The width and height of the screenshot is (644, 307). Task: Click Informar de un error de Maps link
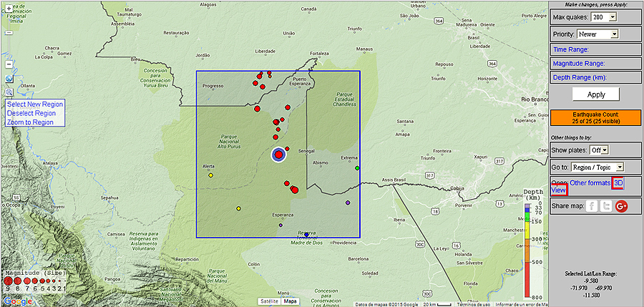[x=522, y=304]
